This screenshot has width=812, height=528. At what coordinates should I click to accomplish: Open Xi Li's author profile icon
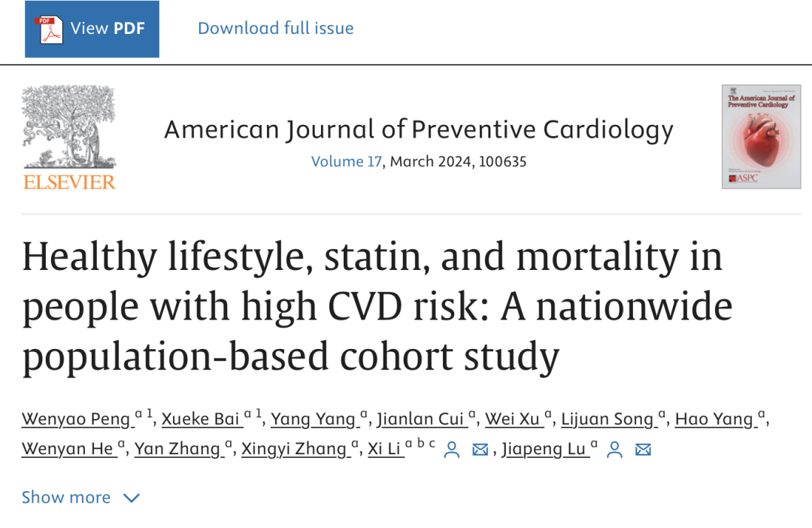point(452,450)
